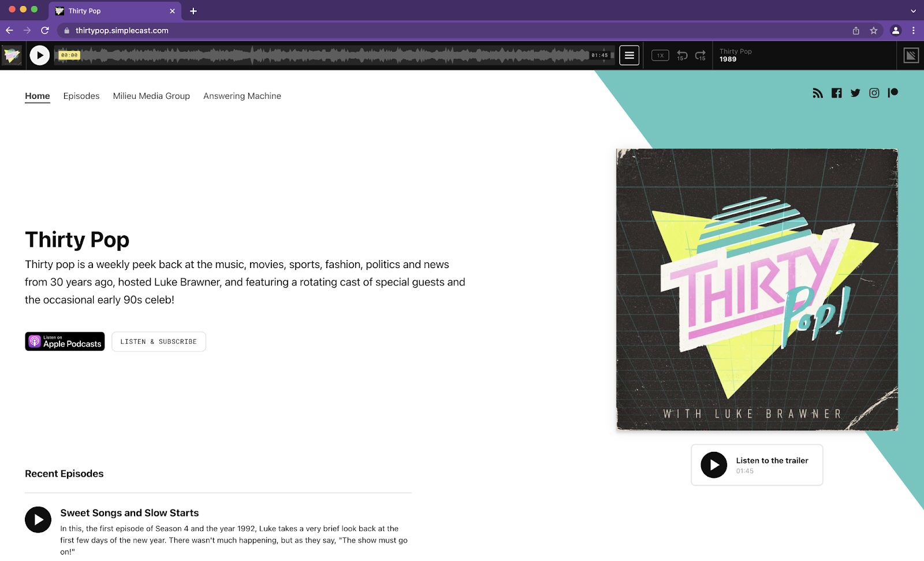Play the Thirty Pop 1989 episode
Image resolution: width=924 pixels, height=561 pixels.
[39, 55]
